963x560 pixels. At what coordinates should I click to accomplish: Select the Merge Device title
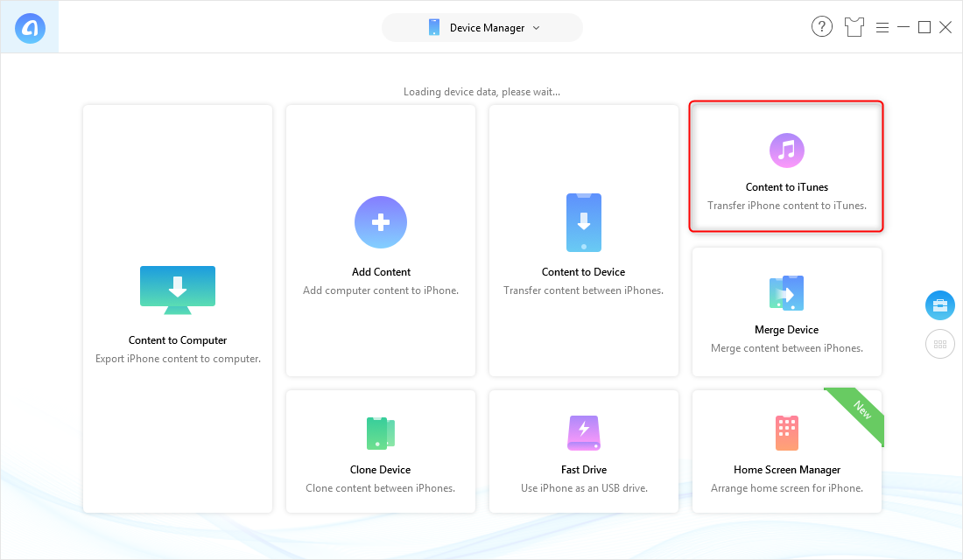point(787,330)
